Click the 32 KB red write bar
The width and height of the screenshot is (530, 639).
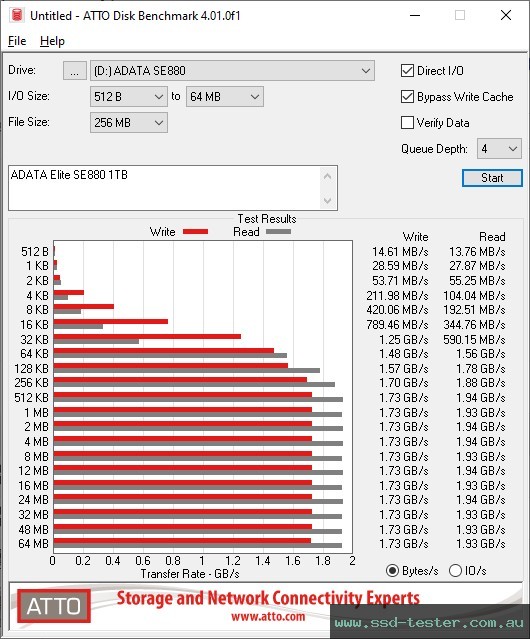[x=147, y=337]
